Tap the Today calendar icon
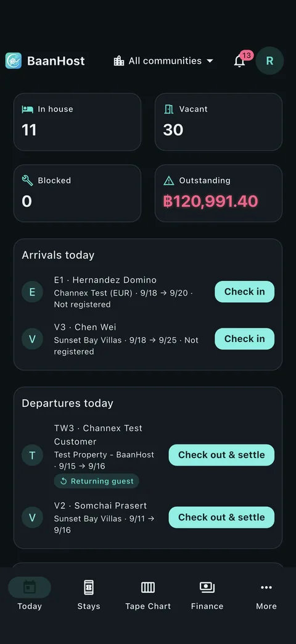296x644 pixels. tap(30, 587)
